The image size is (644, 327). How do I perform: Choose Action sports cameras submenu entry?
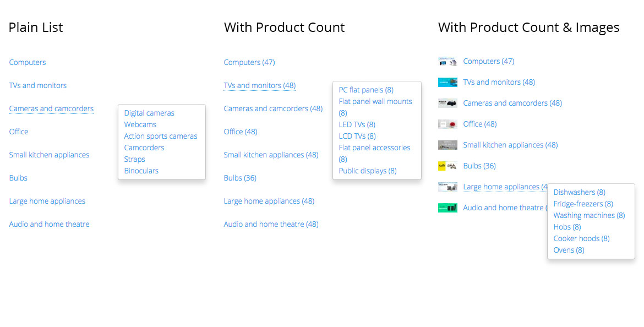pos(161,136)
